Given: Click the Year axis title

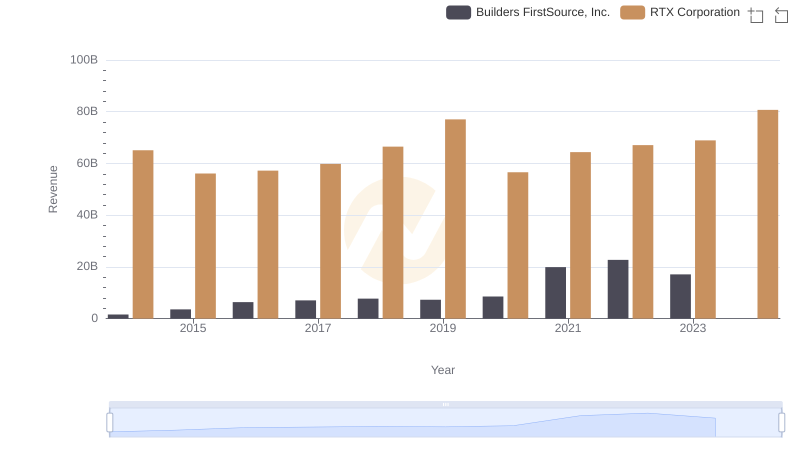Looking at the screenshot, I should click(x=443, y=370).
